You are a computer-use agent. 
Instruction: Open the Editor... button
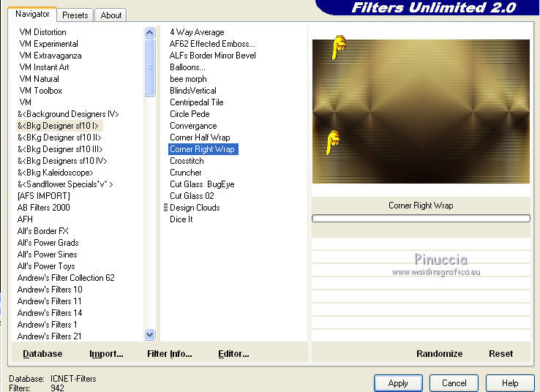233,353
